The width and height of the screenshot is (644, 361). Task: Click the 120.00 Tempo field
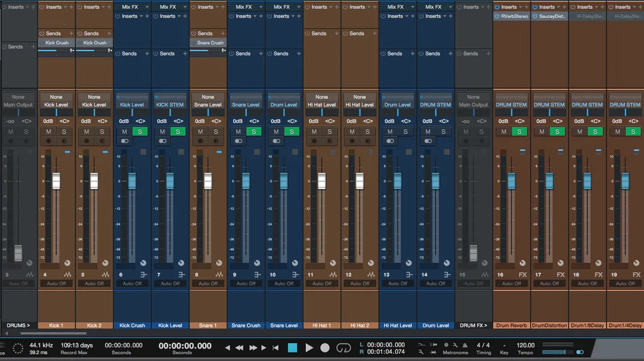(x=525, y=346)
